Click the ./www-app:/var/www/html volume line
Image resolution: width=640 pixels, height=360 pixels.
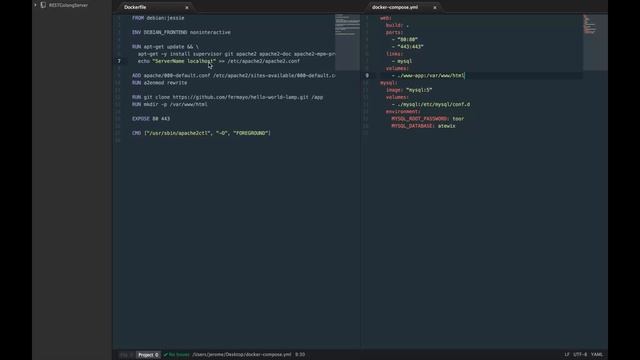(428, 76)
